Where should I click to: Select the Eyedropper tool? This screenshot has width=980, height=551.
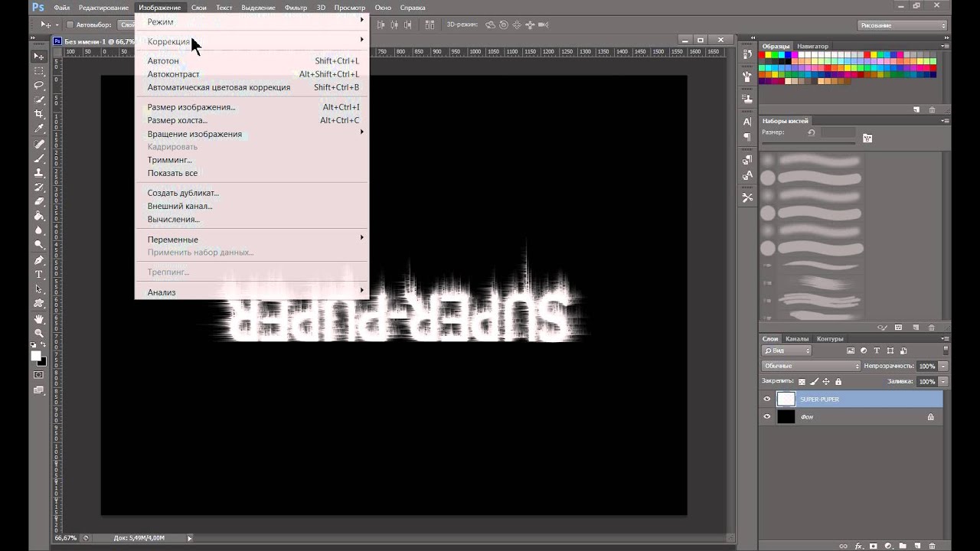[x=39, y=129]
